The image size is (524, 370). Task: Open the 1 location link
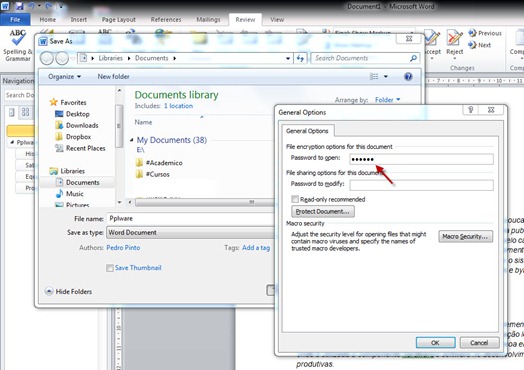coord(178,106)
